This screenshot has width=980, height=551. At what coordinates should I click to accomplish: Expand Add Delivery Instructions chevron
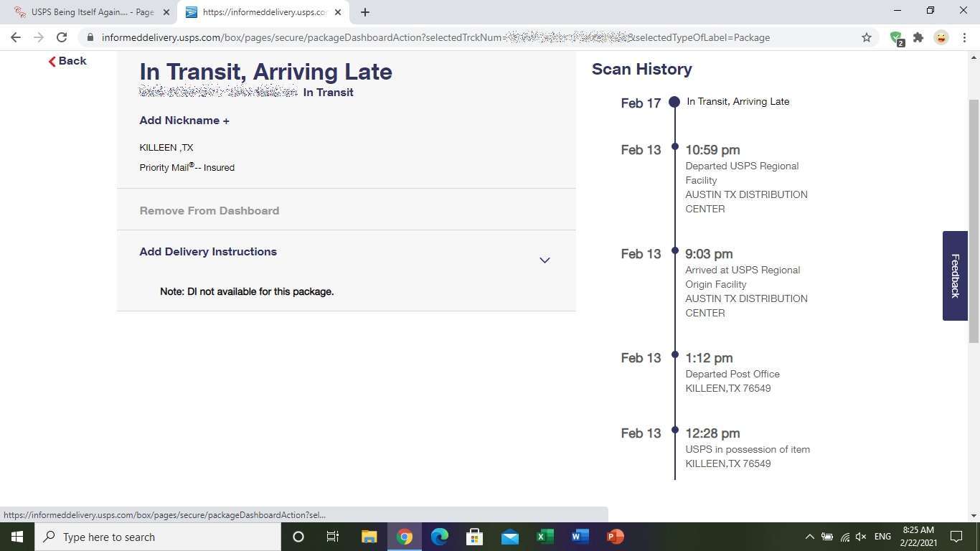[545, 260]
